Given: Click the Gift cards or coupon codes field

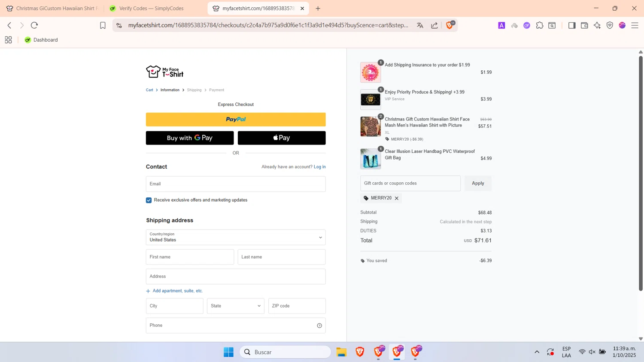Looking at the screenshot, I should pos(410,183).
